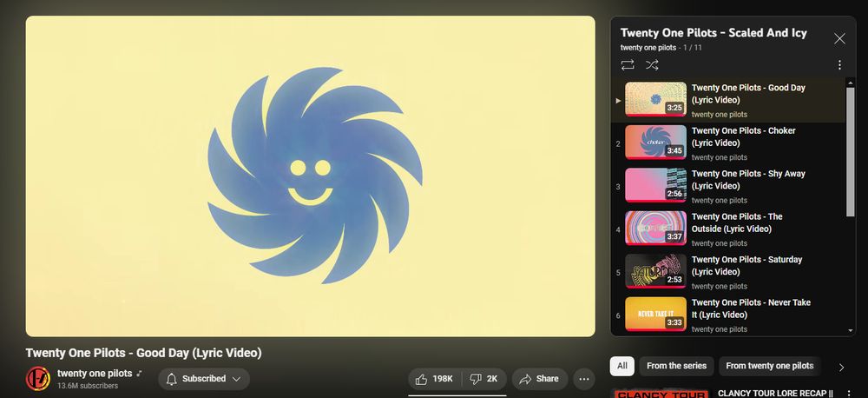Play The Outside lyric video thumbnail
This screenshot has height=398, width=868.
tap(655, 228)
